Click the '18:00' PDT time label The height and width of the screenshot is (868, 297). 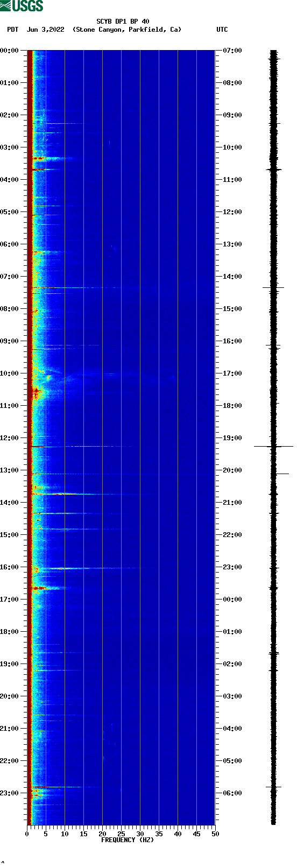9,632
